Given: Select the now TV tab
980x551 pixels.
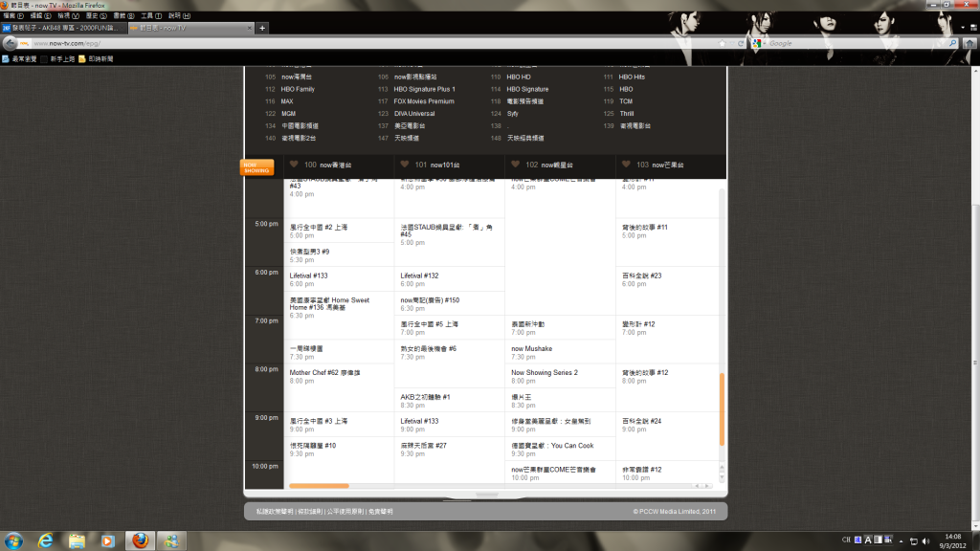Looking at the screenshot, I should coord(190,28).
